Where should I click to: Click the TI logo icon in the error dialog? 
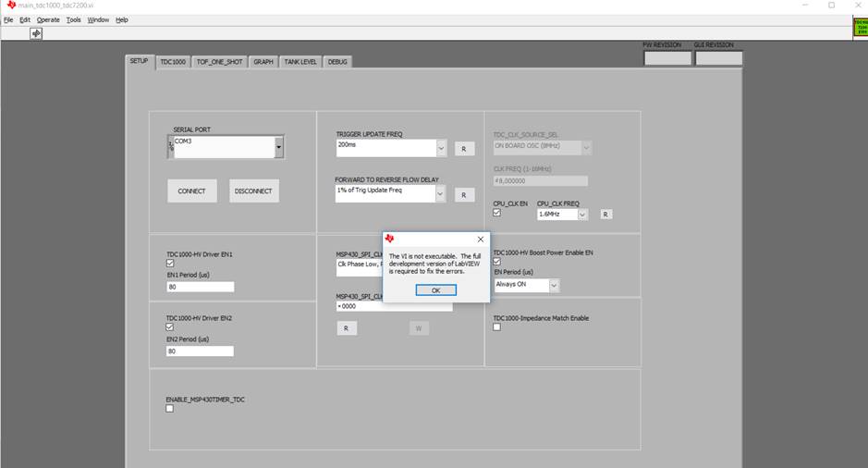pos(390,239)
